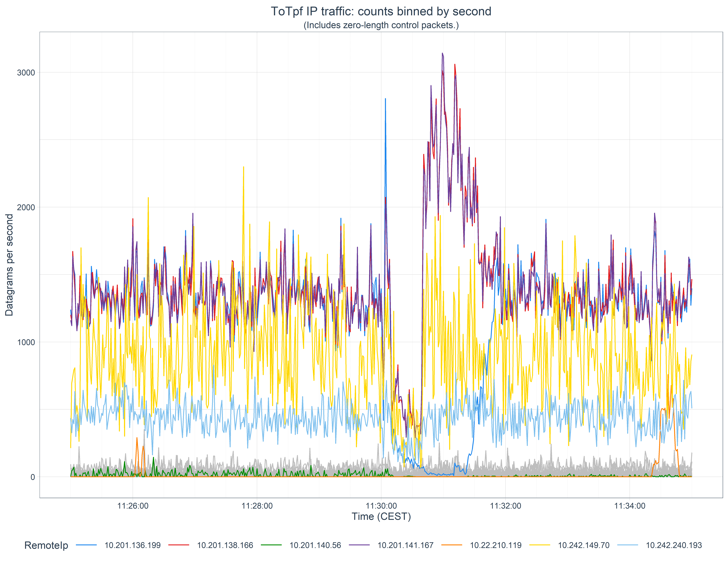This screenshot has width=728, height=563.
Task: Click the yellow 10.242.149.70 legend line
Action: tap(540, 545)
